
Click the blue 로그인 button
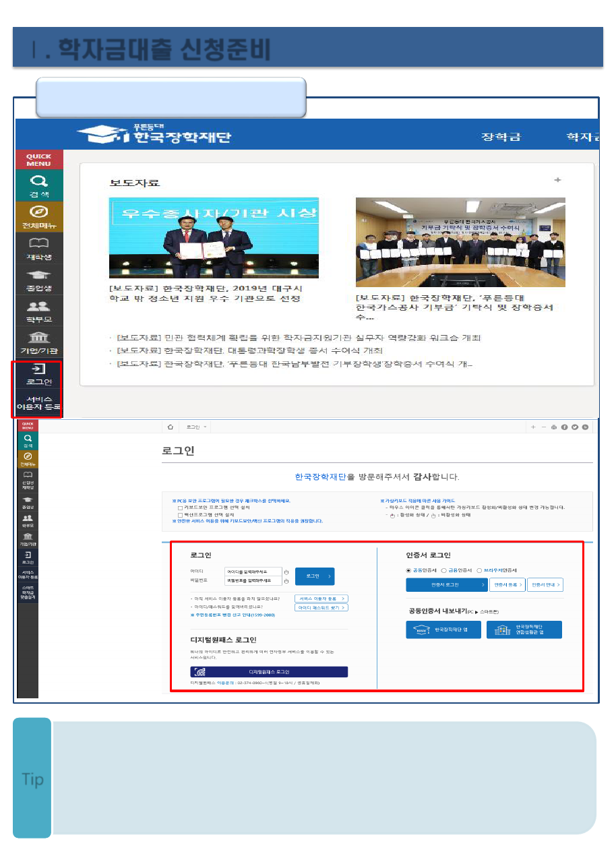315,576
